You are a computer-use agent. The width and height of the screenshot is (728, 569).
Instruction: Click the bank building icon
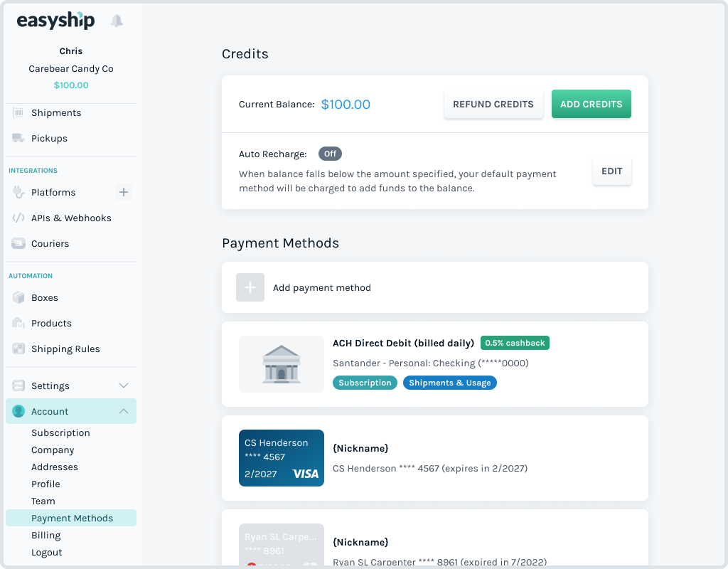pyautogui.click(x=282, y=364)
